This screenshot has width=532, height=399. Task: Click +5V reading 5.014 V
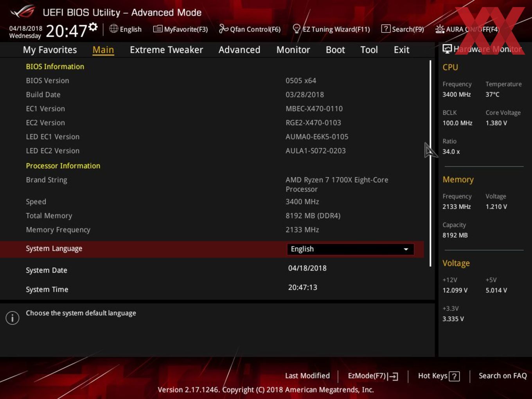pyautogui.click(x=496, y=290)
